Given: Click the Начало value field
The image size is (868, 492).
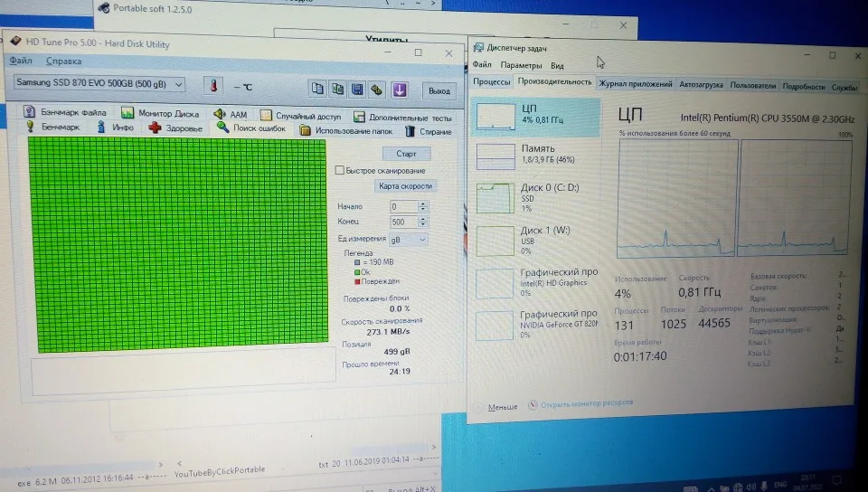Looking at the screenshot, I should pyautogui.click(x=403, y=206).
